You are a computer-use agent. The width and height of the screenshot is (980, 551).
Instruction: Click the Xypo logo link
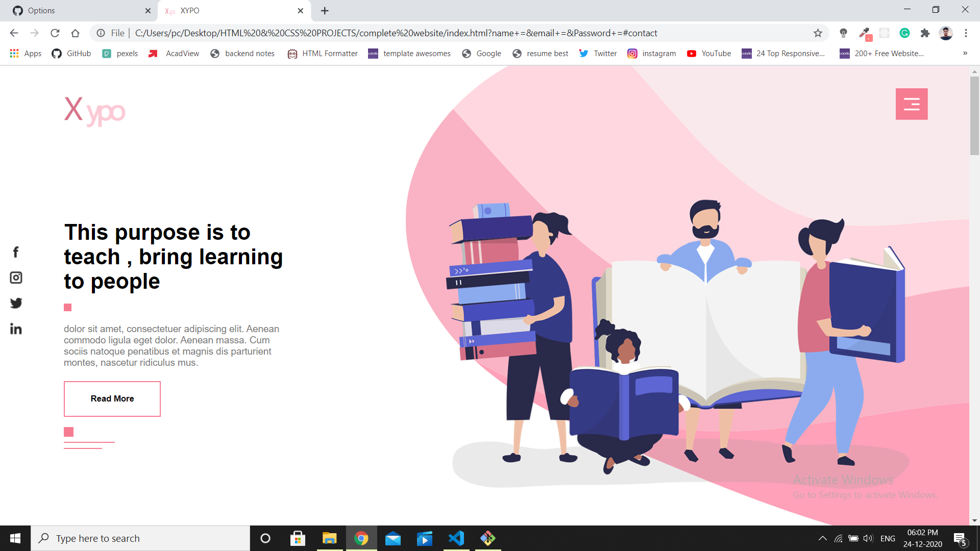click(94, 110)
